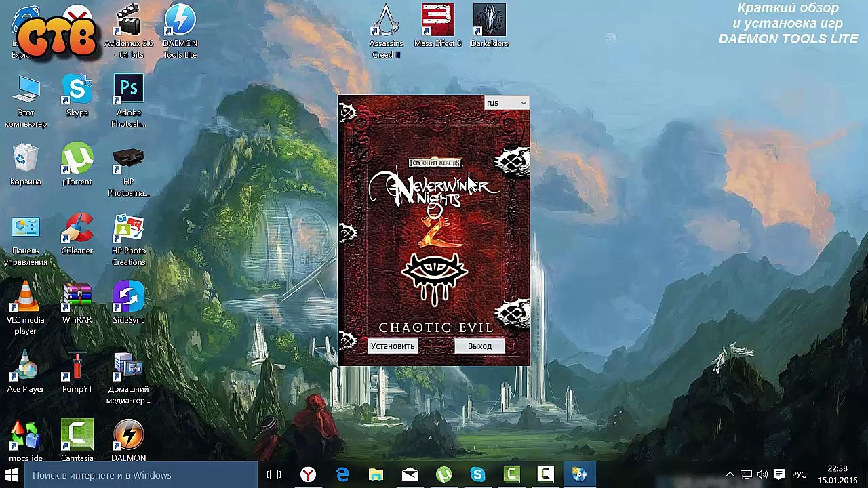868x488 pixels.
Task: Open the taskbar clock showing 22:38
Action: click(837, 475)
